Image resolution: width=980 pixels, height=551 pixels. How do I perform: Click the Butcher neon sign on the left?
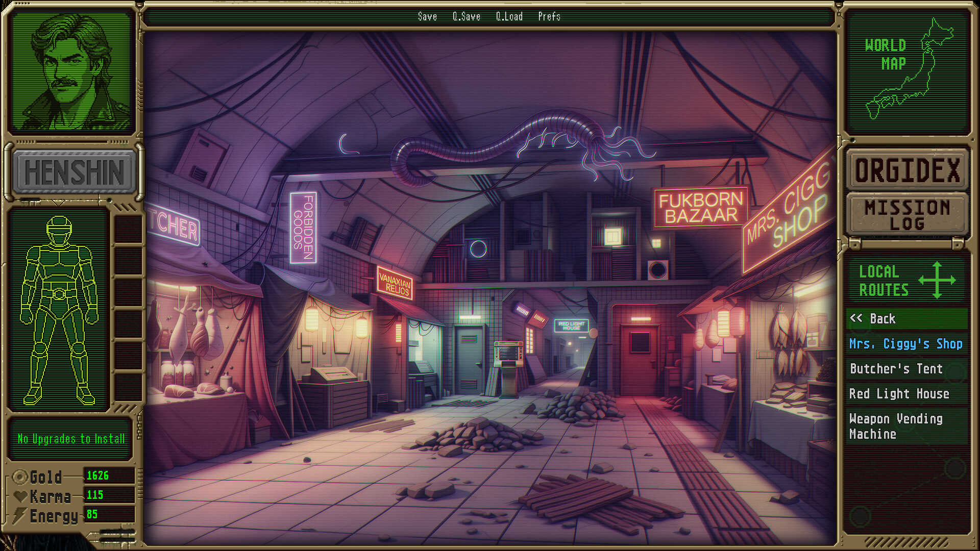173,226
